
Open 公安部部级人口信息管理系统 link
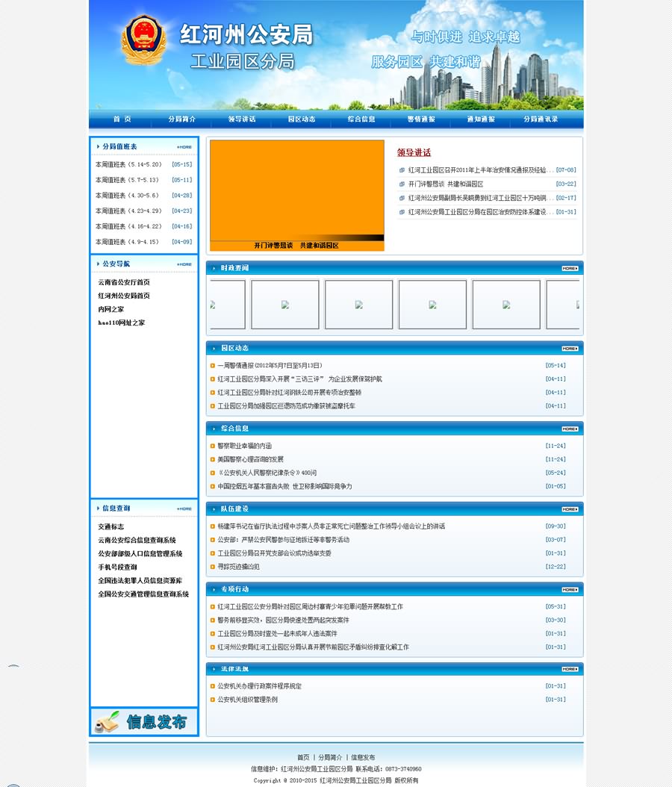140,553
